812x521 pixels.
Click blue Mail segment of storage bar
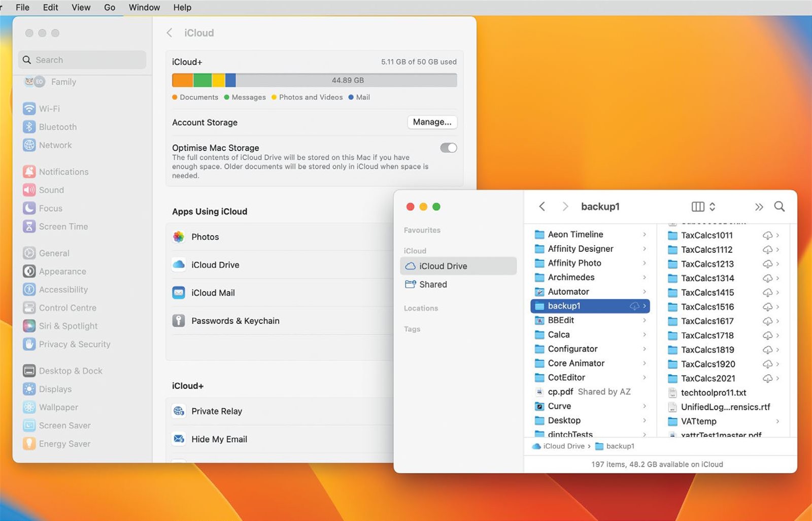click(x=230, y=80)
